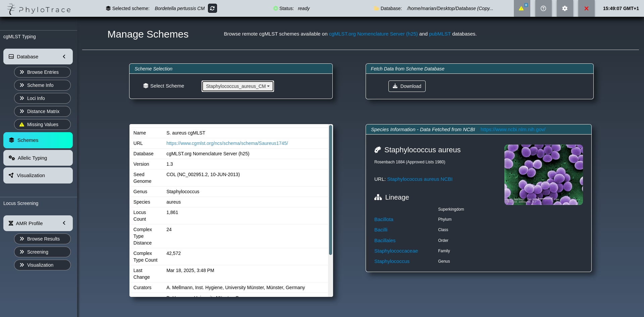The width and height of the screenshot is (644, 317).
Task: Open the warning notifications icon
Action: tap(522, 8)
